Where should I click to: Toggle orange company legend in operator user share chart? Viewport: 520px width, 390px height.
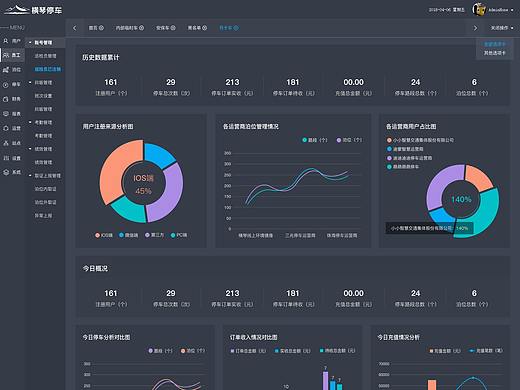[x=420, y=140]
